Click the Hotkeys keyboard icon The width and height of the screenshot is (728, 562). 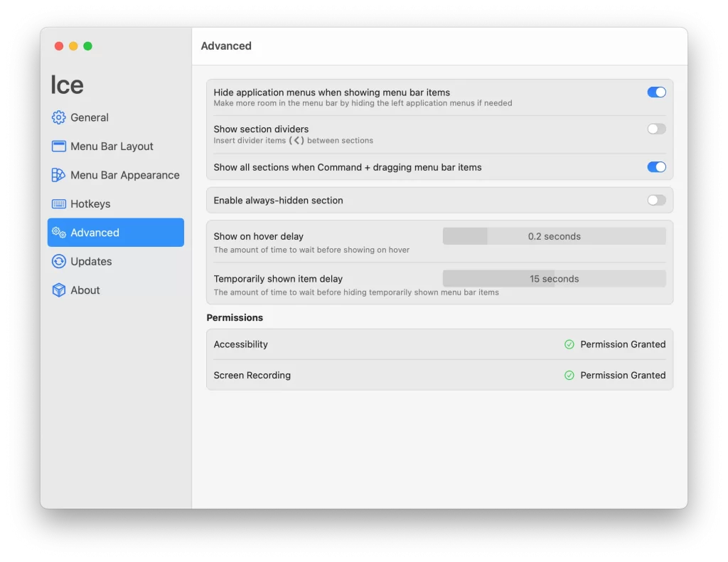[58, 204]
